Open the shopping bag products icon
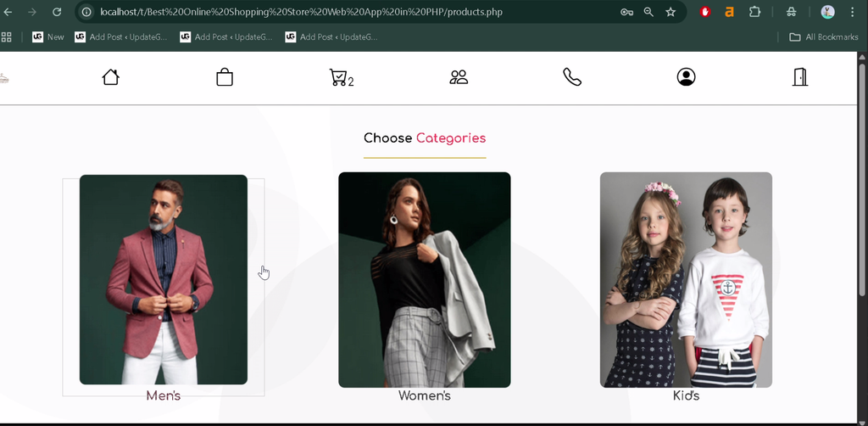Viewport: 868px width, 426px height. (224, 77)
